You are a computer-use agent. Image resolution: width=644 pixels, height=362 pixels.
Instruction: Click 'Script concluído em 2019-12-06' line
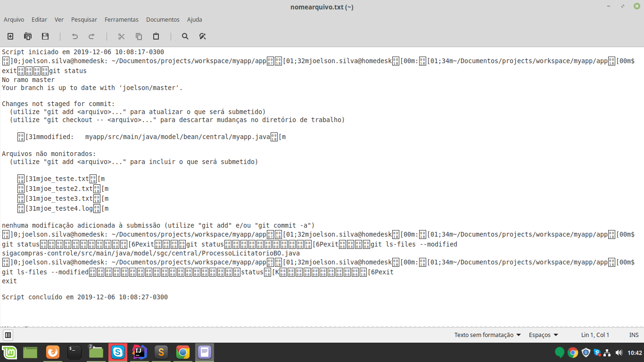pos(85,297)
